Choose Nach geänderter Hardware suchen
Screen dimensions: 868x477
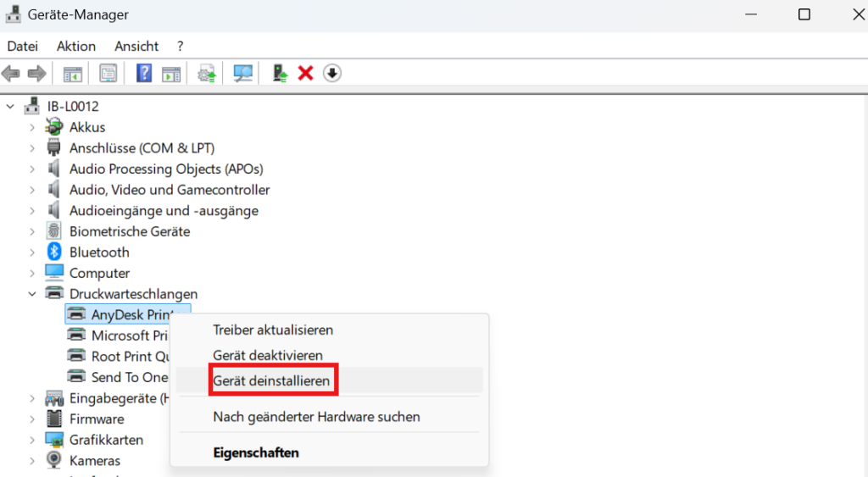(x=330, y=417)
